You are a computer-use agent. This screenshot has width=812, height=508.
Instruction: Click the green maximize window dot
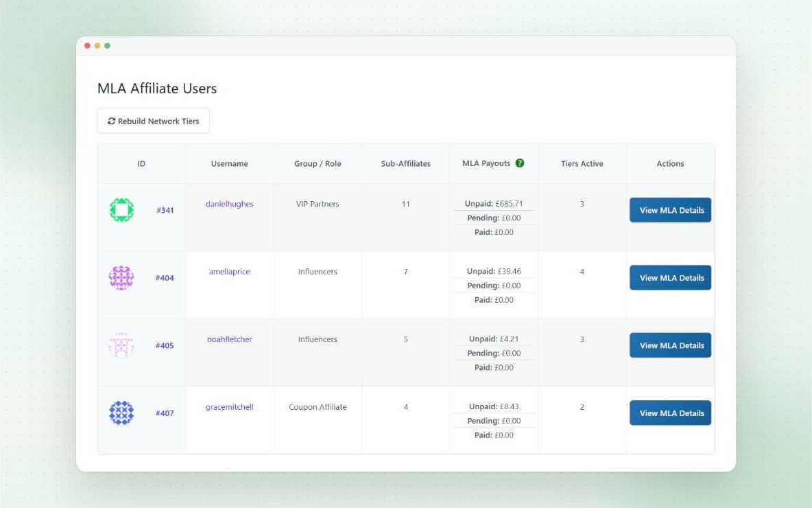(x=107, y=45)
